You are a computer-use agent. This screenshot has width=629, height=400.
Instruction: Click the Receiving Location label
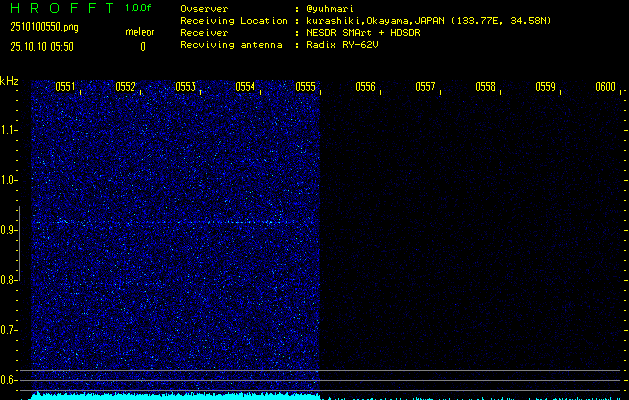pyautogui.click(x=234, y=21)
